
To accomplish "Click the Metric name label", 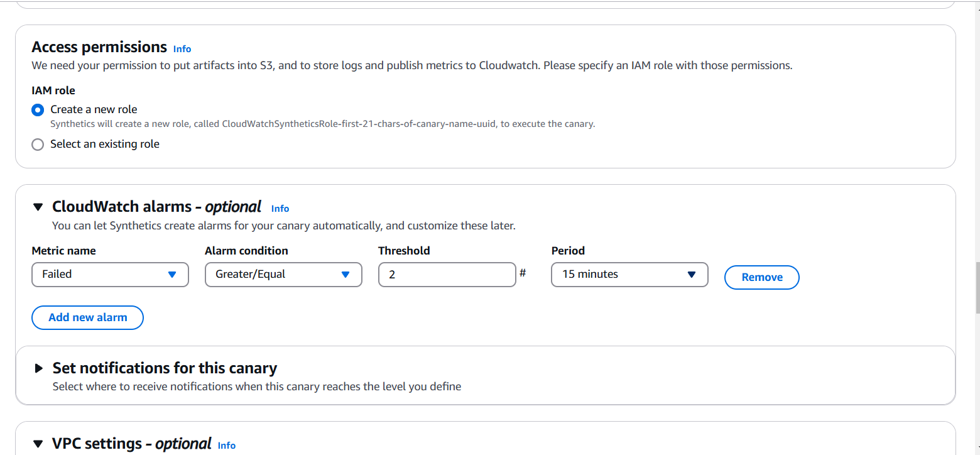I will pos(63,251).
